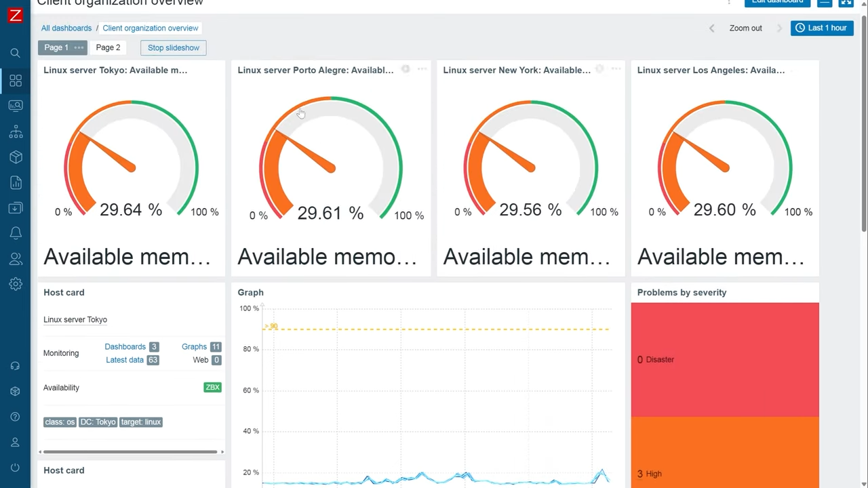Open the Inventory cube icon in the sidebar
Screen dimensions: 868x488
[x=15, y=157]
